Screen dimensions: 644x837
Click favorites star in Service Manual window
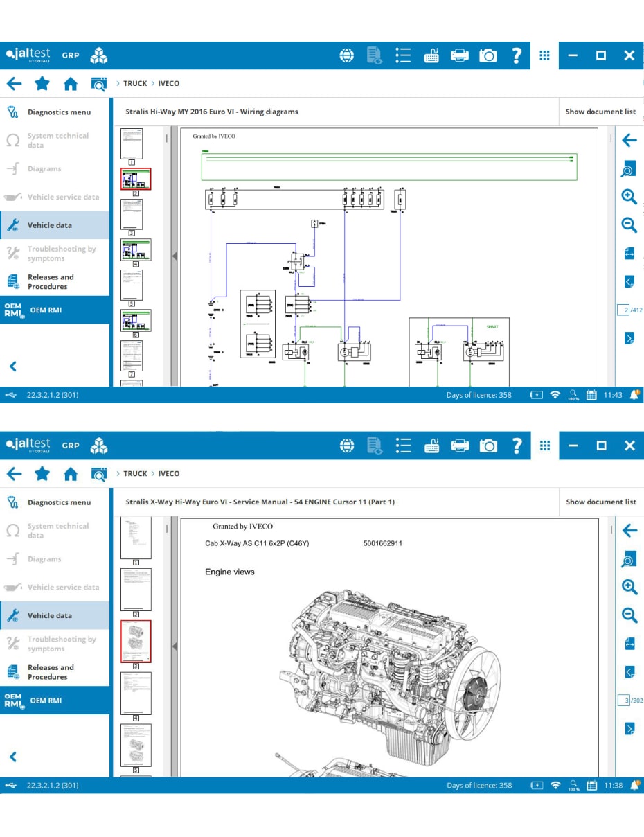click(42, 474)
